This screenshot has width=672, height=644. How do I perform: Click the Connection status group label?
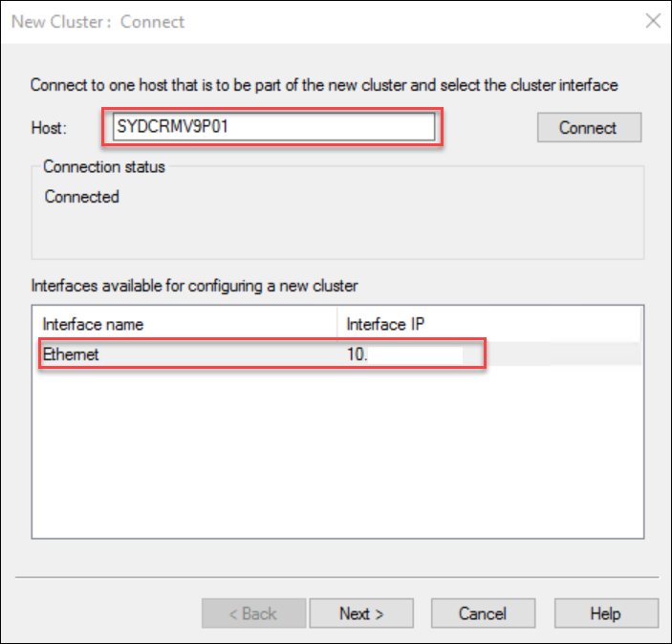(x=104, y=166)
